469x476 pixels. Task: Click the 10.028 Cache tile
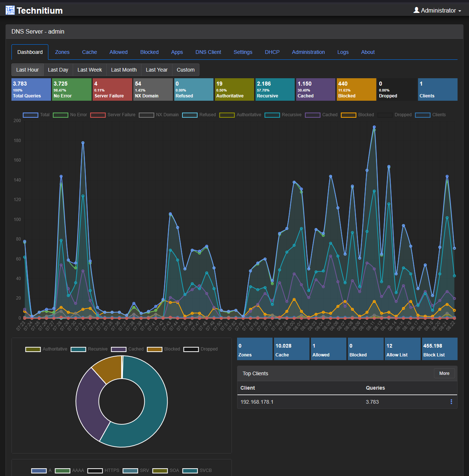pos(292,349)
